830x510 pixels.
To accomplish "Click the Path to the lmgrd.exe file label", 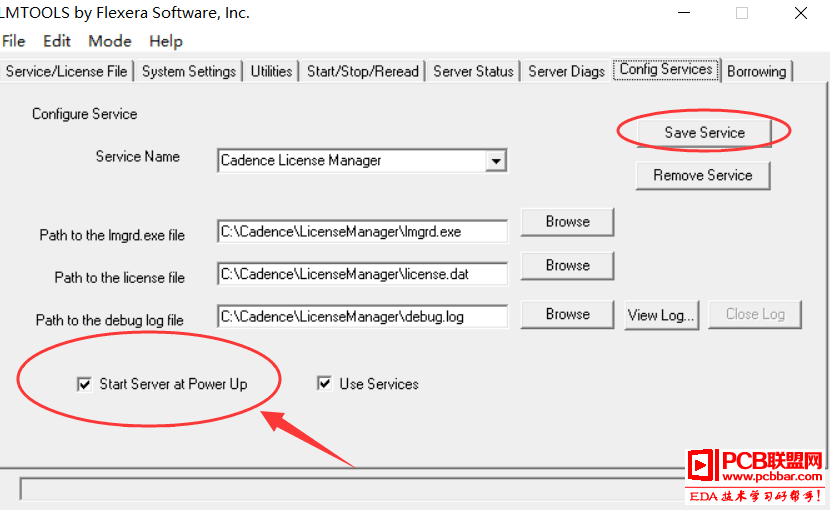I will pyautogui.click(x=112, y=235).
